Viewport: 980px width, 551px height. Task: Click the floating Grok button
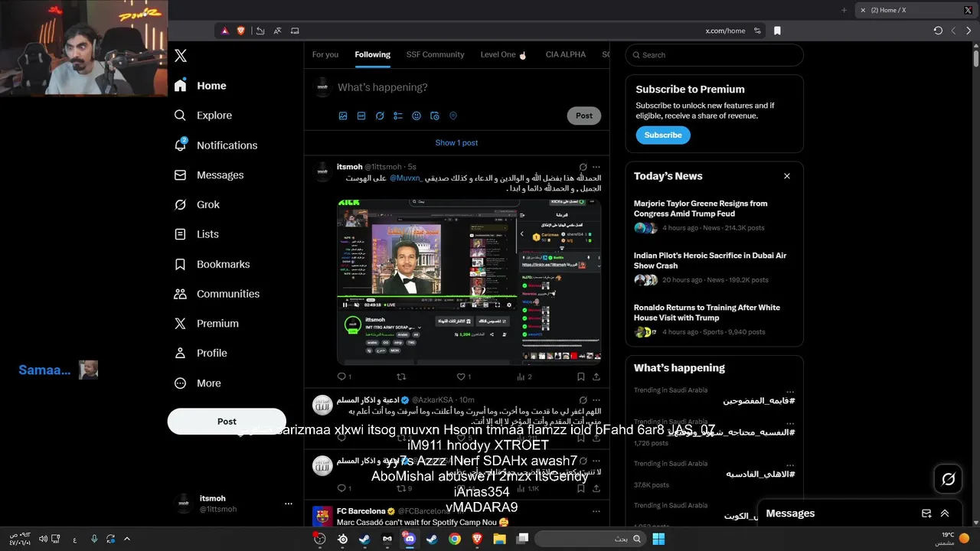[x=949, y=479]
